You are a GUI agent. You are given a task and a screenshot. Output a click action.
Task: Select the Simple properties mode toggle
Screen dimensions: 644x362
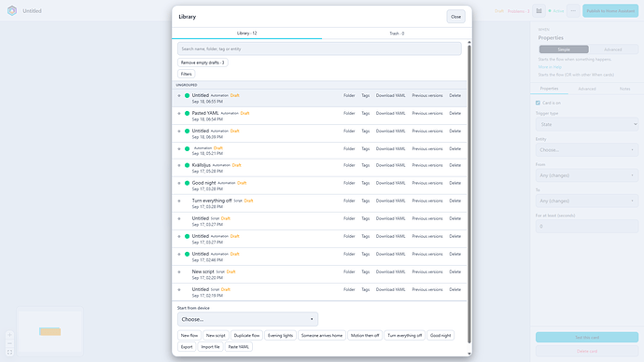564,49
